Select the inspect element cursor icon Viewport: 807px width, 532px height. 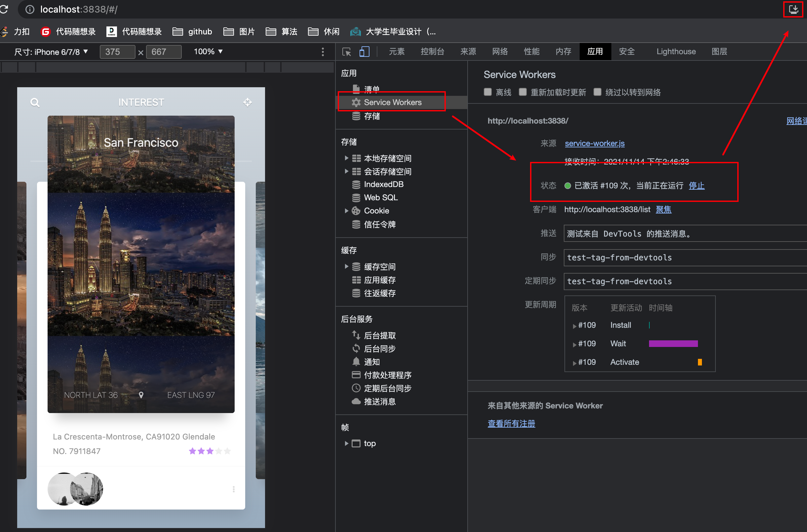pyautogui.click(x=346, y=51)
